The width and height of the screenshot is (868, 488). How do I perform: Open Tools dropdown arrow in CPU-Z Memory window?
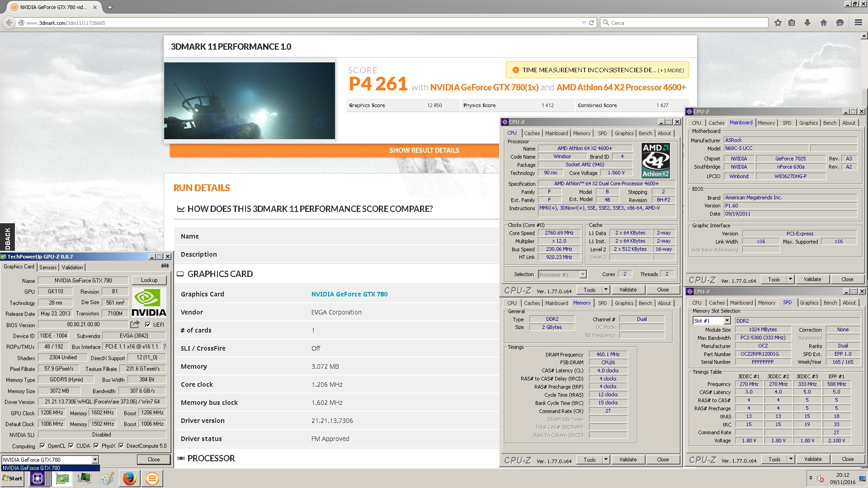point(606,460)
